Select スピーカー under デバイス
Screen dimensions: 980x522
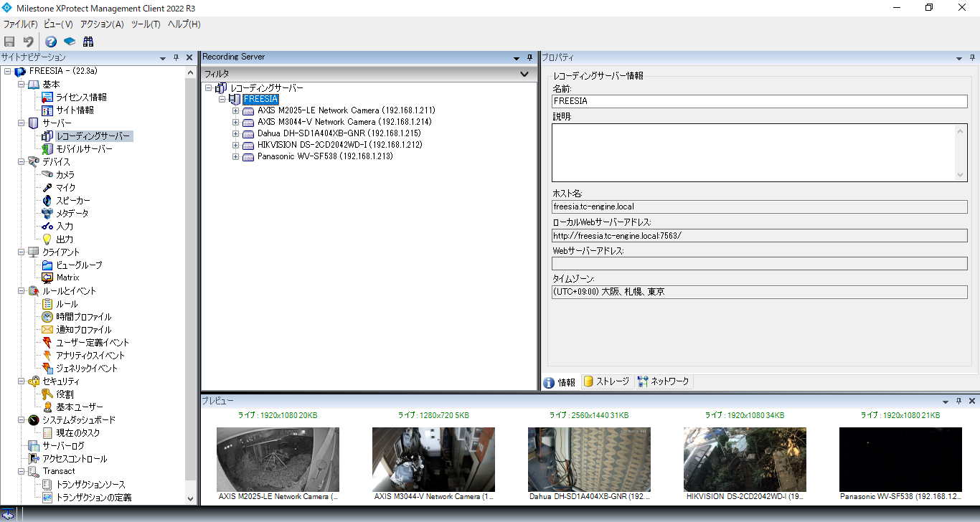[x=73, y=201]
